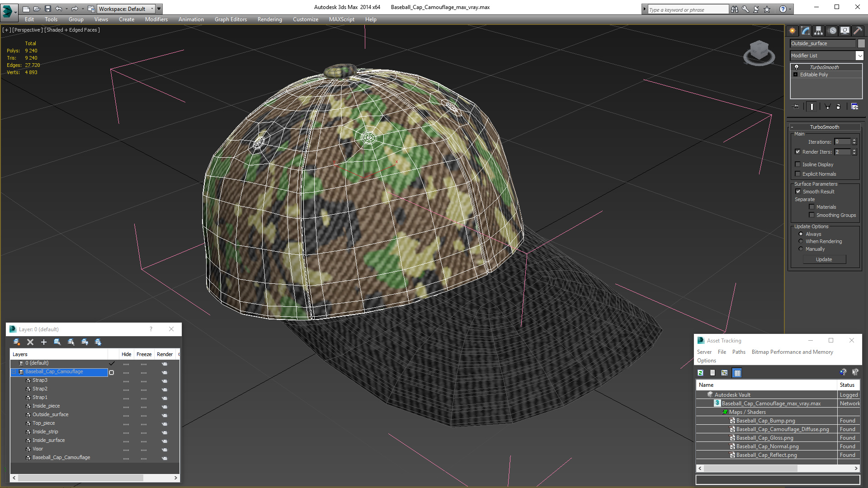Click the Pin Stack icon
Viewport: 868px width, 488px height.
pyautogui.click(x=797, y=107)
